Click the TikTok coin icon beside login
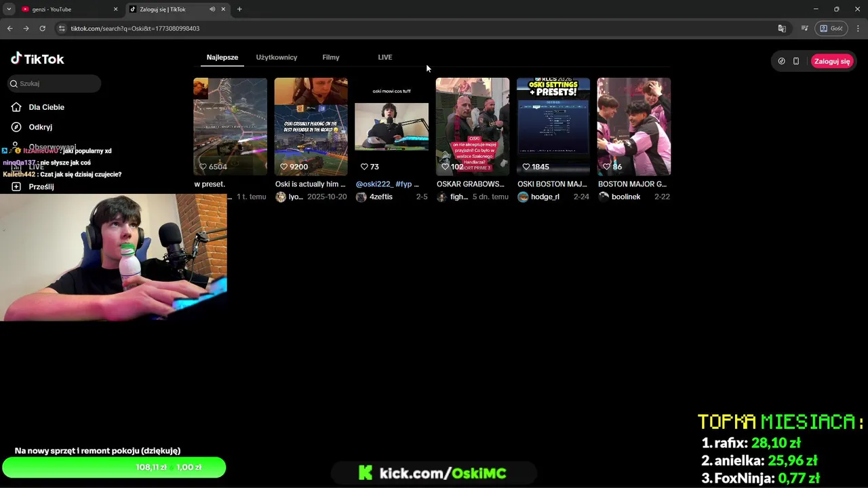 (x=781, y=61)
